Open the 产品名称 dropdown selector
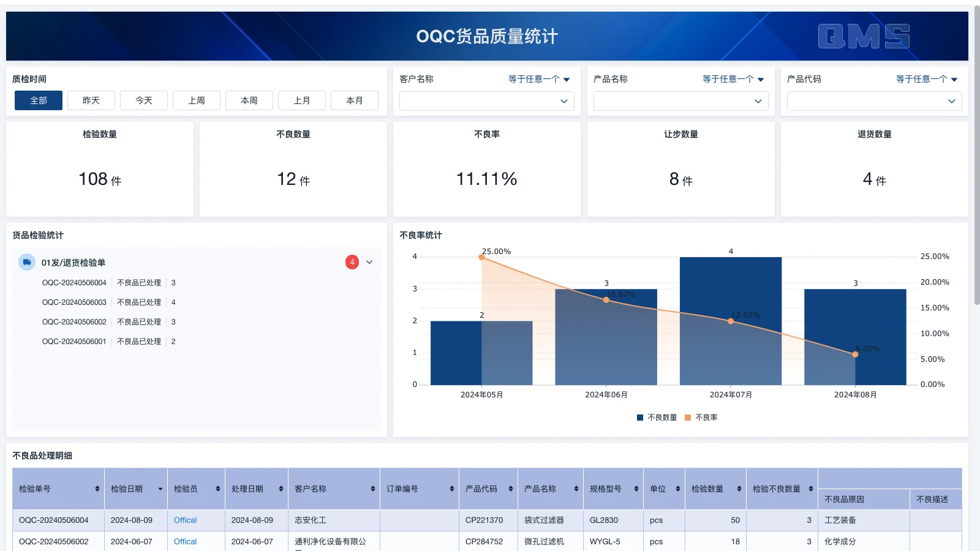This screenshot has width=980, height=551. [x=680, y=101]
